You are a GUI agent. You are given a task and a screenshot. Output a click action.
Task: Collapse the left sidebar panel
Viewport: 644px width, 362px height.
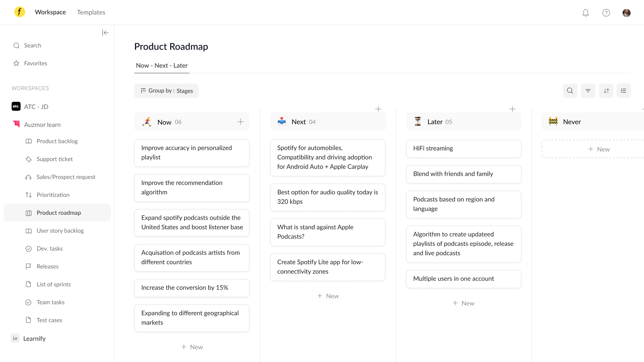click(x=105, y=33)
